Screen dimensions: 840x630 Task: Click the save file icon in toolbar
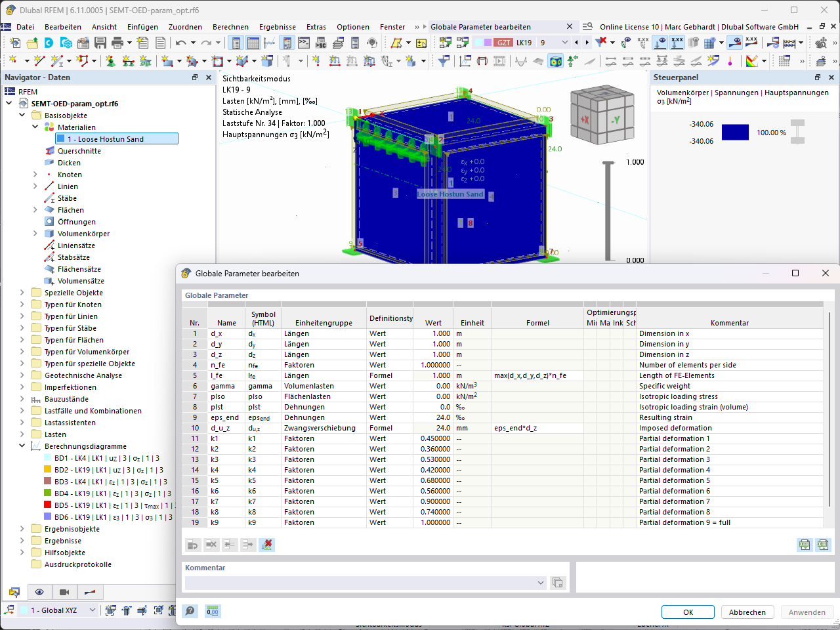point(100,43)
